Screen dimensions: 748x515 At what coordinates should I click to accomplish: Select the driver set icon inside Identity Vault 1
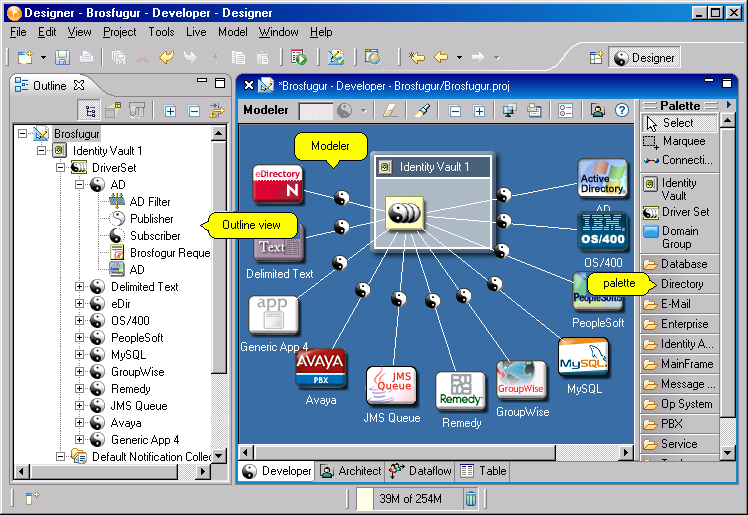(x=405, y=213)
